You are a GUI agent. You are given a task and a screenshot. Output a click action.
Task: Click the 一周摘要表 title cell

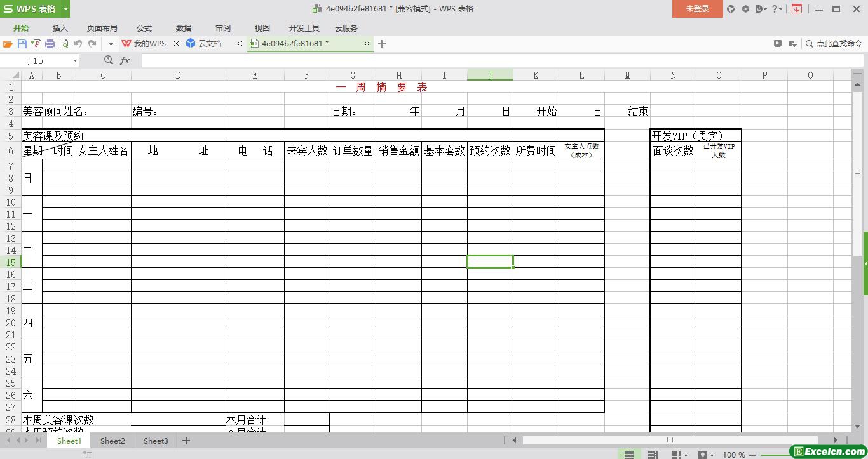(x=382, y=88)
